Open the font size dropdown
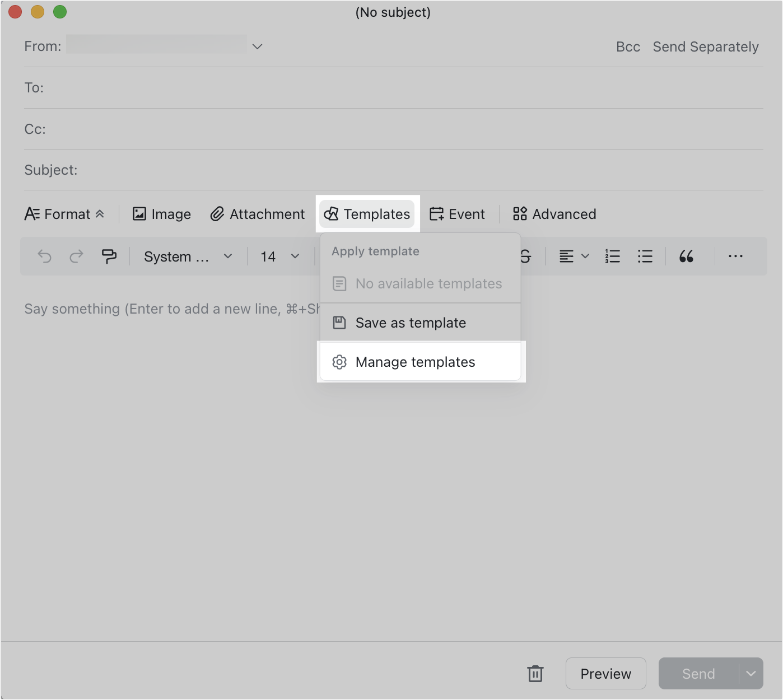This screenshot has width=783, height=700. 279,256
